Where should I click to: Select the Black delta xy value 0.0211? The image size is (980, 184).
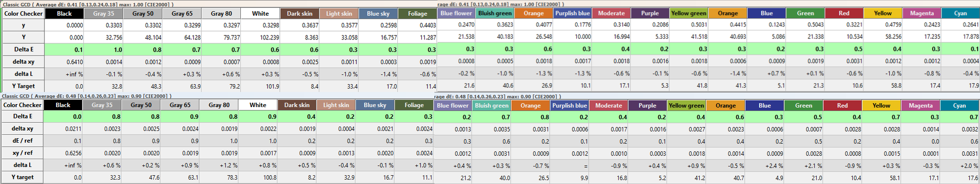click(x=73, y=129)
